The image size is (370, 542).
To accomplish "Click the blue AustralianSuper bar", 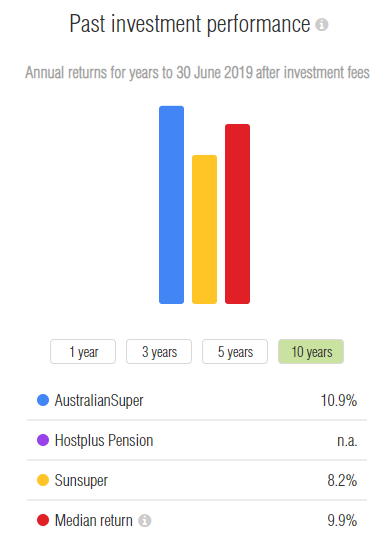I will (x=172, y=205).
